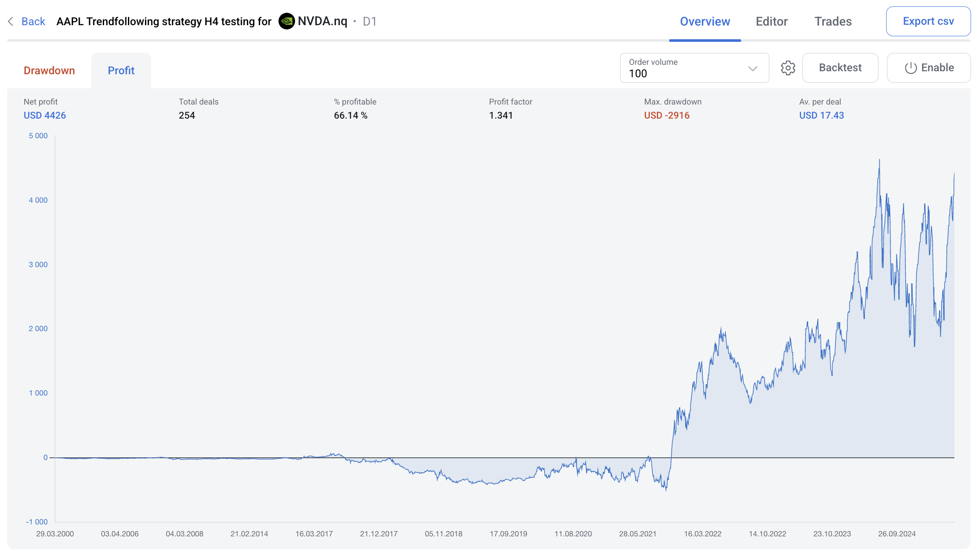
Task: Switch to the Drawdown tab
Action: pyautogui.click(x=49, y=70)
